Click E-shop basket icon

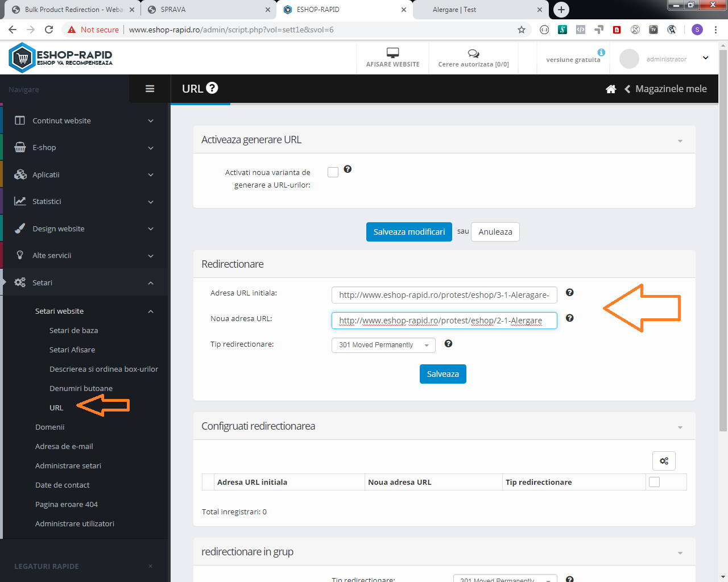click(20, 147)
